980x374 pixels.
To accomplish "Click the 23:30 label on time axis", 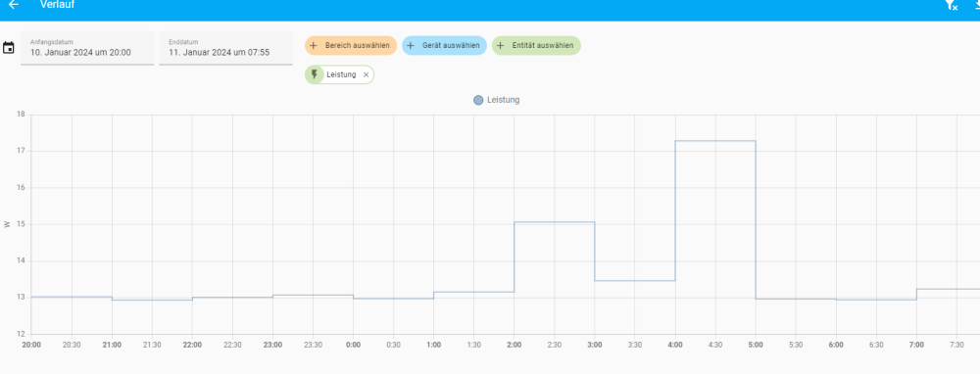I will (314, 345).
